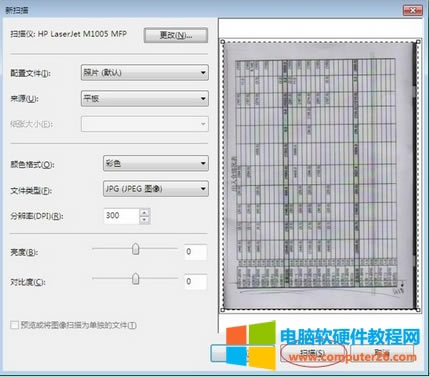Click the 取消 cancel button
Viewport: 430px width, 377px height.
coord(382,353)
